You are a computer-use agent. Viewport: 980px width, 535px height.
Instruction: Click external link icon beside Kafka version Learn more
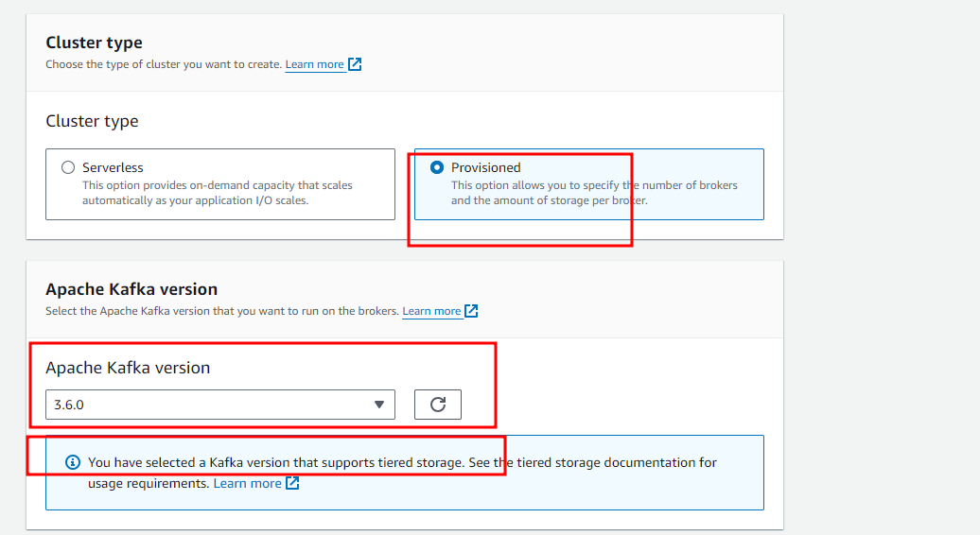pyautogui.click(x=471, y=311)
